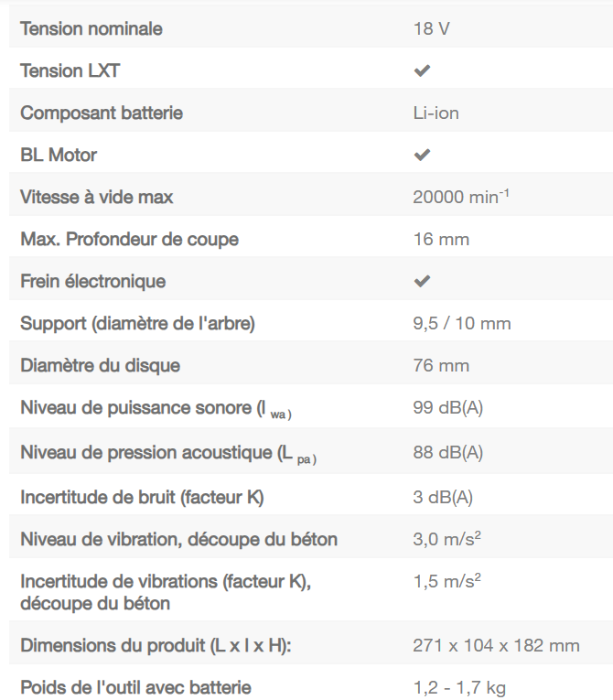Click the Frein électronique checkmark icon
Image resolution: width=613 pixels, height=700 pixels.
point(422,281)
